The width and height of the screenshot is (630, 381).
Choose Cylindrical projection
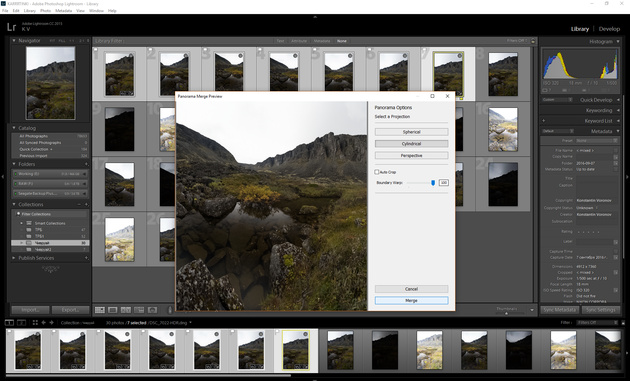(411, 143)
